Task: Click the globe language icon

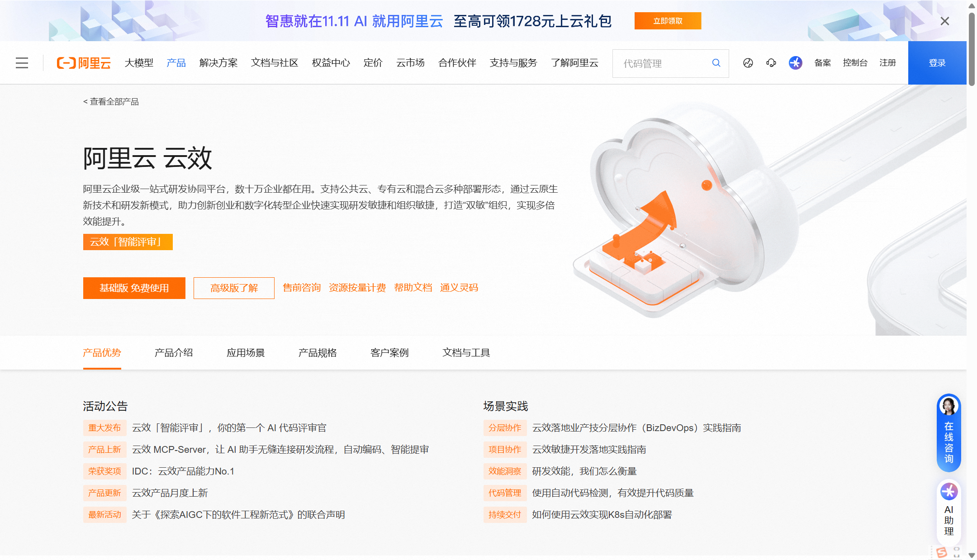Action: pyautogui.click(x=748, y=63)
